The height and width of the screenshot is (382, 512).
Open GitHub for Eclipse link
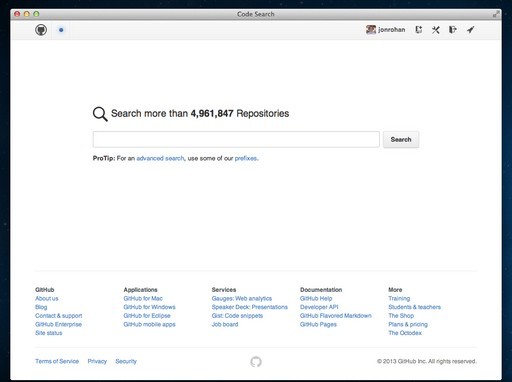point(147,316)
